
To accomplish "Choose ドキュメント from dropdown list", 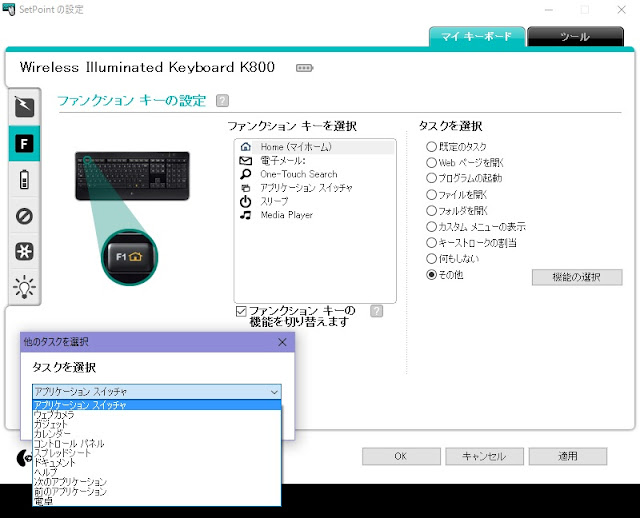I will [157, 463].
